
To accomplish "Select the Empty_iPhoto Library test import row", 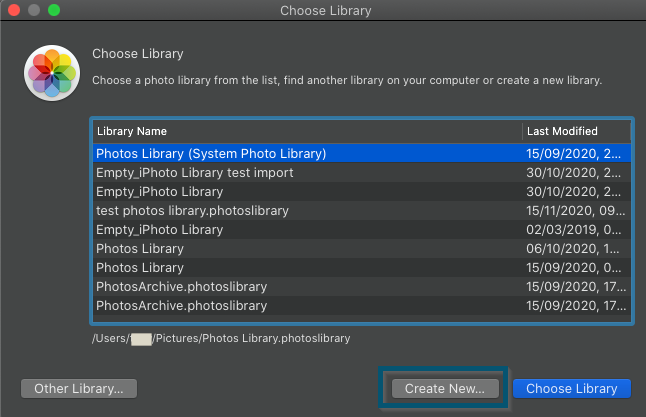I will point(362,173).
